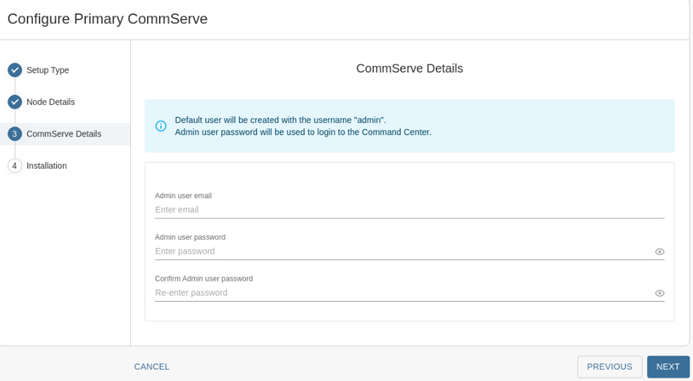Focus the Admin user email field
693x381 pixels.
tap(409, 210)
